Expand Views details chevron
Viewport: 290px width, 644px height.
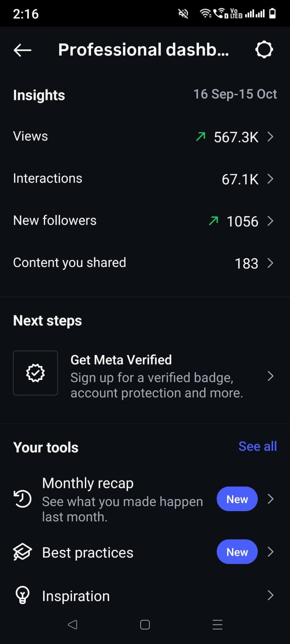pos(270,137)
